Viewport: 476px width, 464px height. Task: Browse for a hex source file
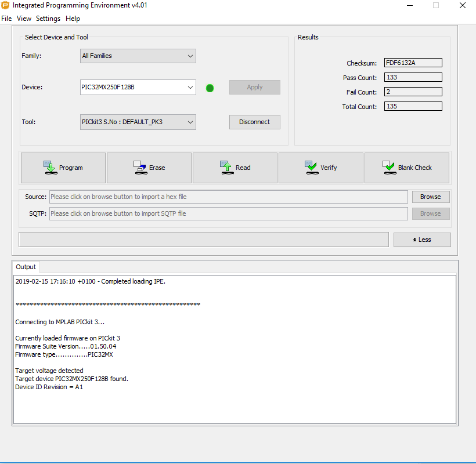tap(431, 197)
